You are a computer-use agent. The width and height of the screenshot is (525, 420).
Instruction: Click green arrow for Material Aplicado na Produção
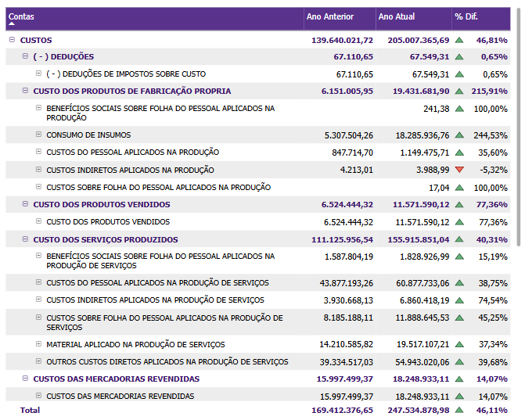tap(459, 344)
